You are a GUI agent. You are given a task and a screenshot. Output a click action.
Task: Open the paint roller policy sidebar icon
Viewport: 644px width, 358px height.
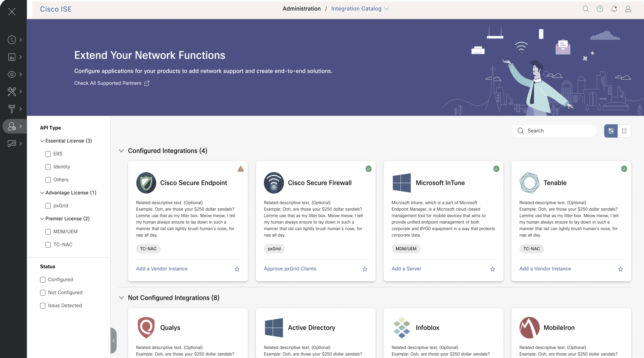pos(12,109)
